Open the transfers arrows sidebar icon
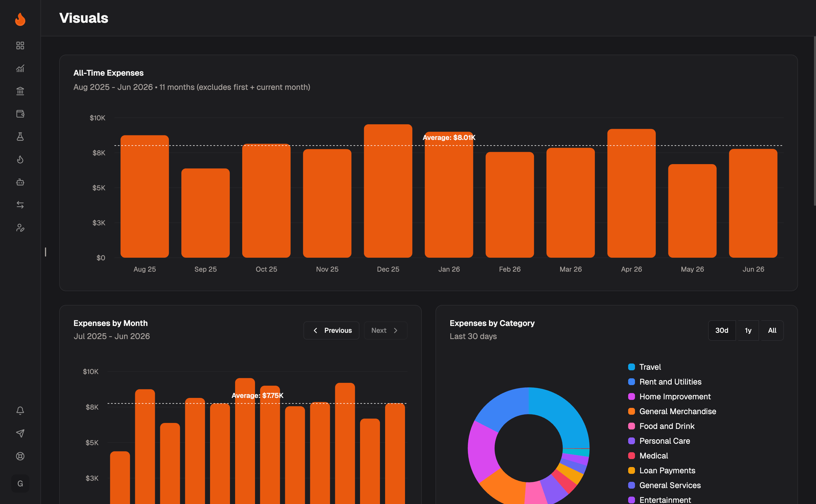This screenshot has height=504, width=816. 20,205
